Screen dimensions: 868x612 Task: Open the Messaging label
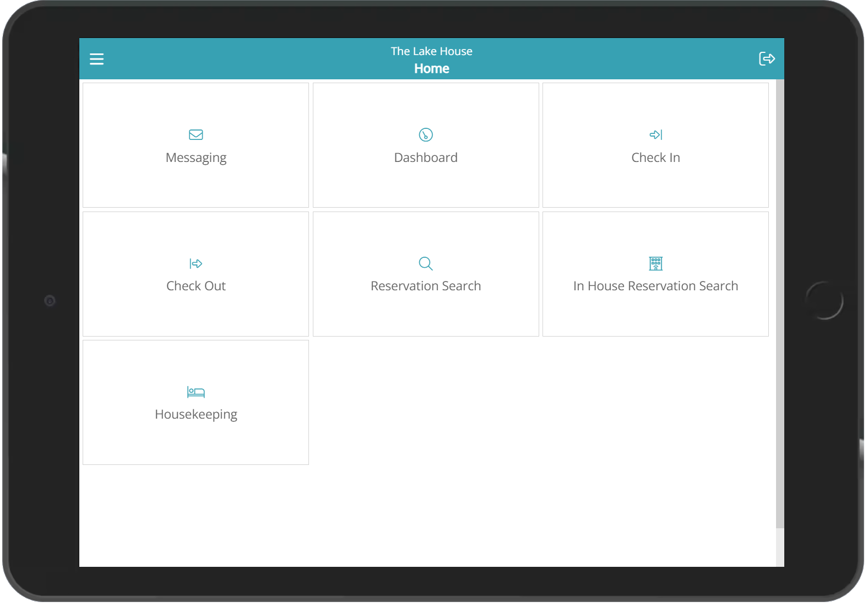[x=196, y=158]
